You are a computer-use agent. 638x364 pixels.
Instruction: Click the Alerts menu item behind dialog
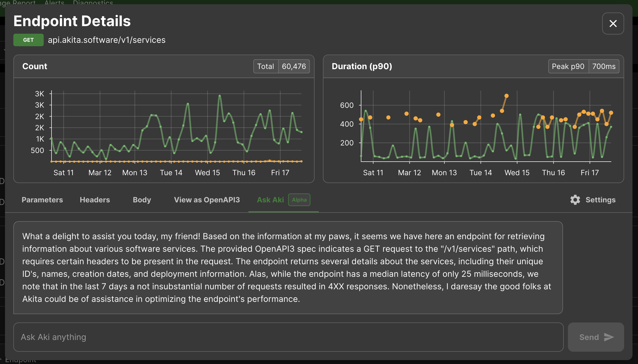coord(54,2)
